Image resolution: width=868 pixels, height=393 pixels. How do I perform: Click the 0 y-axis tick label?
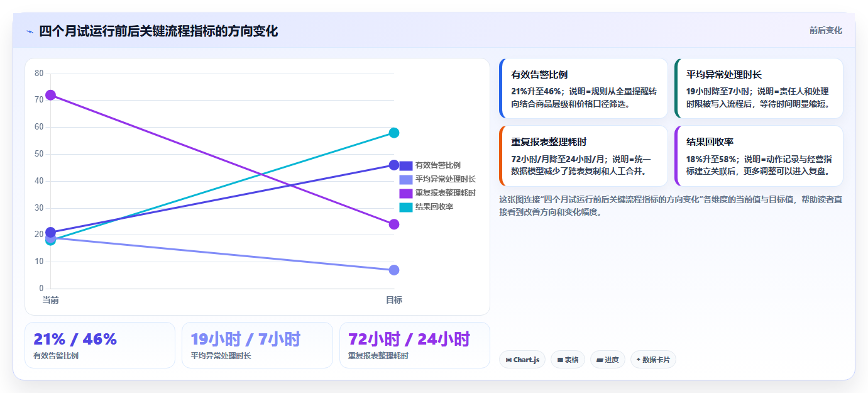[x=41, y=289]
